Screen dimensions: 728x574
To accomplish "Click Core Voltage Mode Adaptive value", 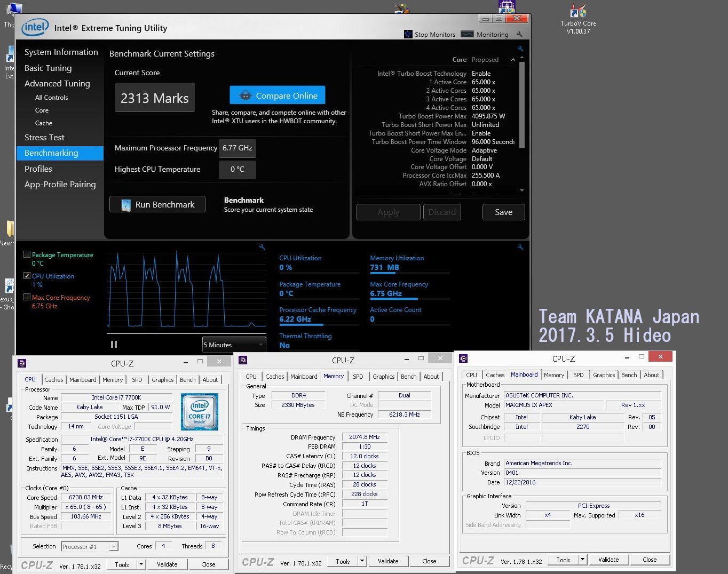I will point(484,150).
